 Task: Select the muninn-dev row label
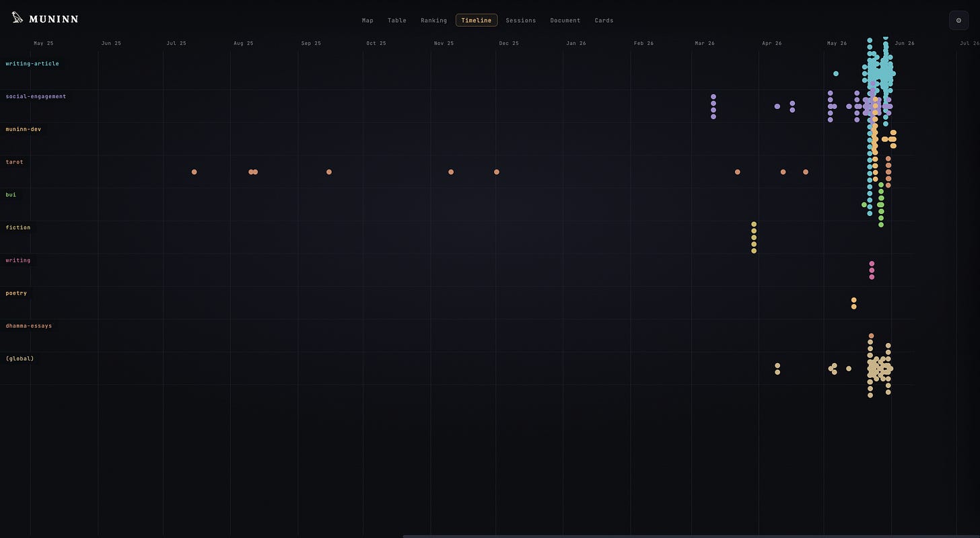tap(24, 129)
